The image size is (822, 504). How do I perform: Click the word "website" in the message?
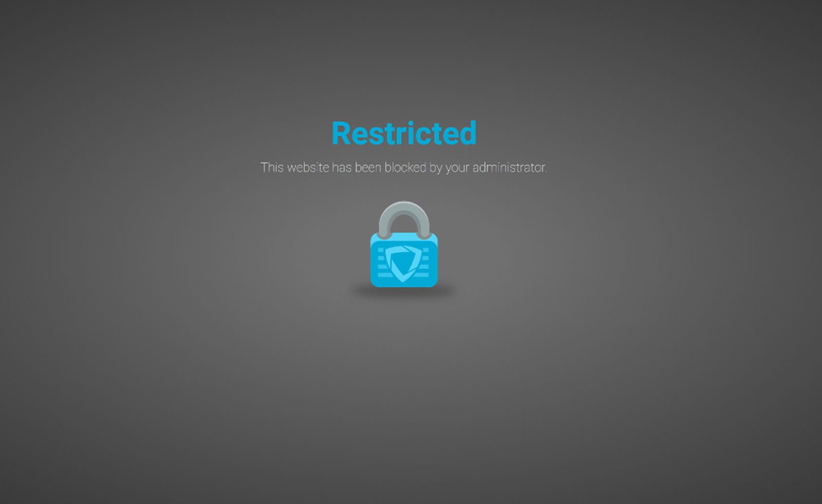(308, 167)
